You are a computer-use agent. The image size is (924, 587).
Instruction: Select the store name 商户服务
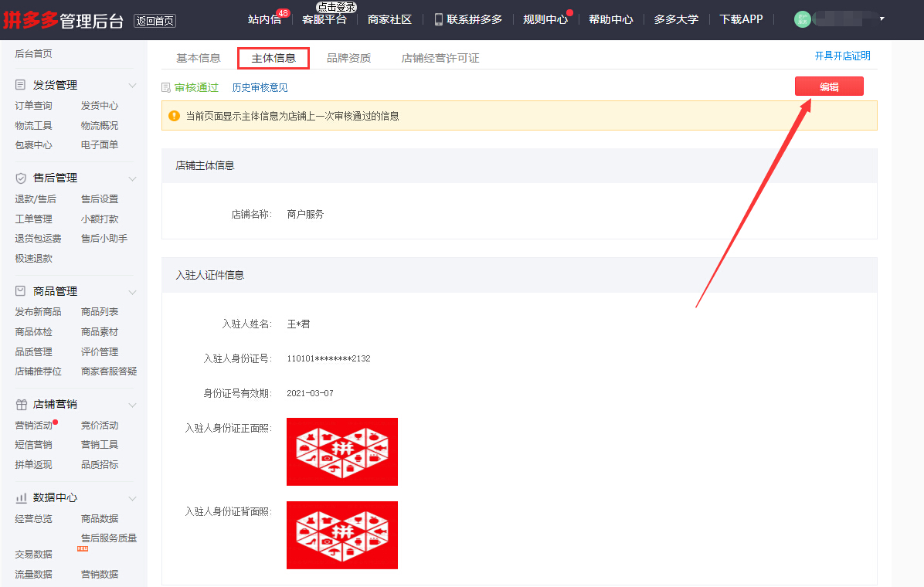click(x=305, y=215)
